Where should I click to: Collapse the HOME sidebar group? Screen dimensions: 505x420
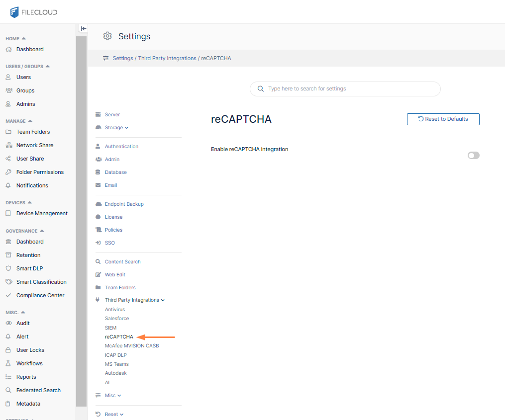click(x=15, y=39)
